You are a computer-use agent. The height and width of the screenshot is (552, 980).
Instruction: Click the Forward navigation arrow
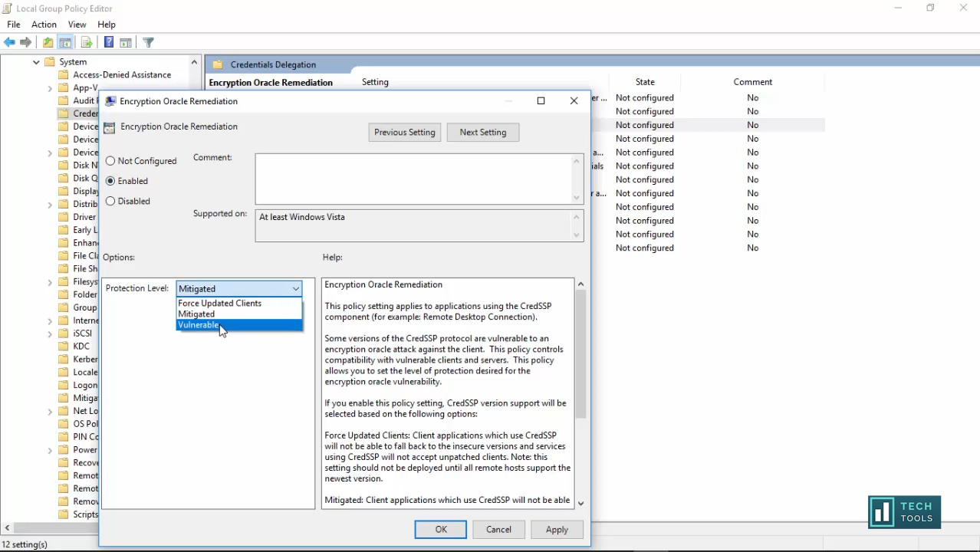pos(25,42)
